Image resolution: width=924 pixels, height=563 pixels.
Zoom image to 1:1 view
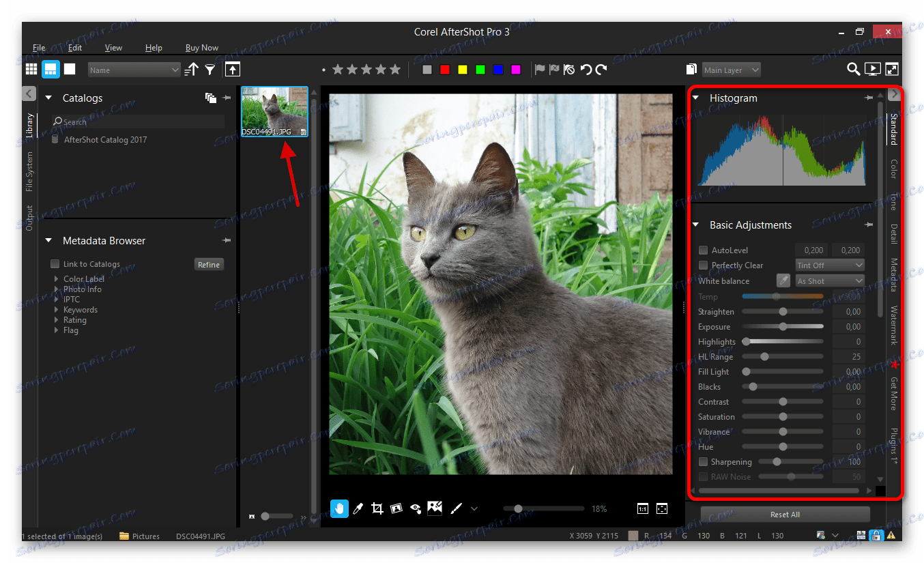coord(642,508)
